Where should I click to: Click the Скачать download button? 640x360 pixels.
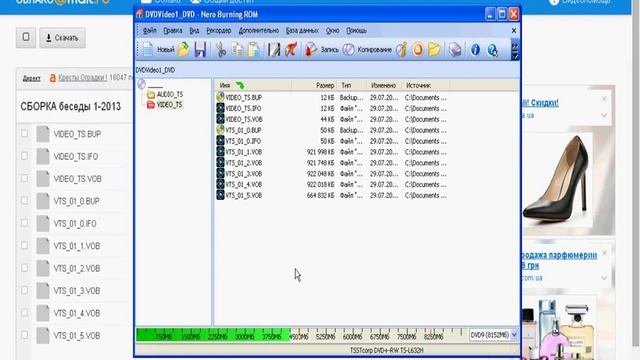click(x=62, y=38)
